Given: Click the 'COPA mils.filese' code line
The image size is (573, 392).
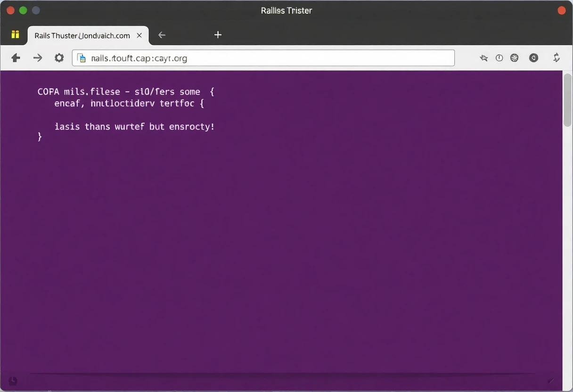Looking at the screenshot, I should [126, 92].
